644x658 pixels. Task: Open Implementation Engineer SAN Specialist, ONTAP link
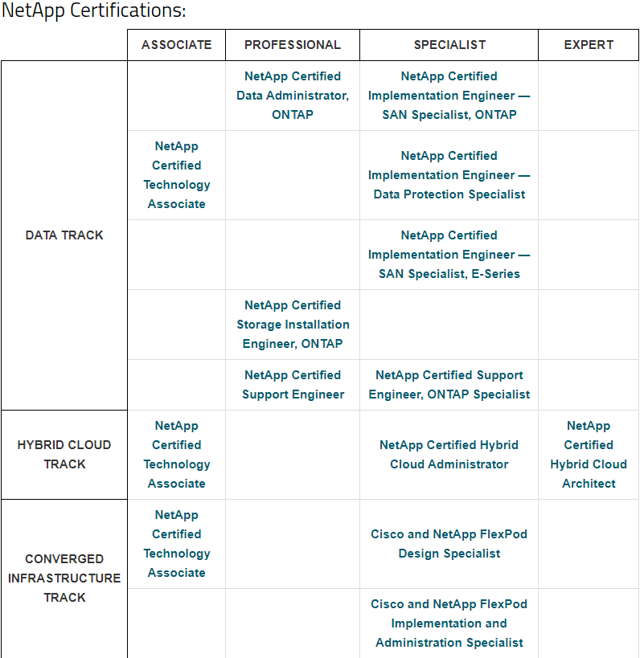(x=449, y=96)
